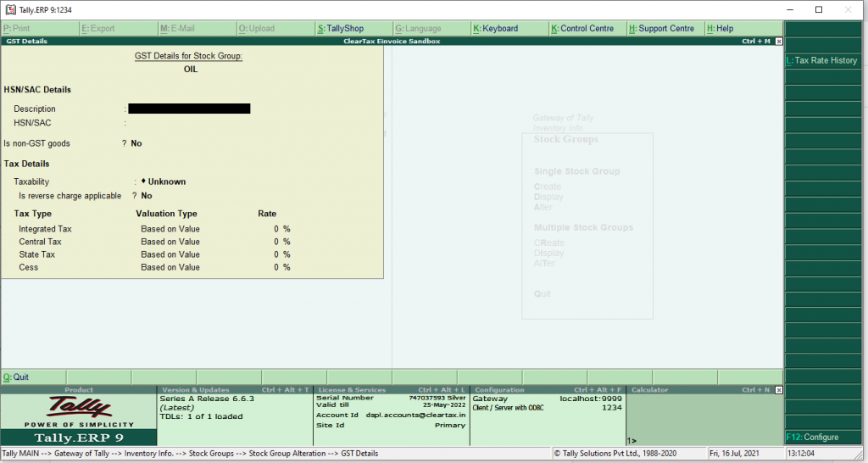The height and width of the screenshot is (463, 868).
Task: Toggle 'Is reverse charge applicable' No value
Action: (x=146, y=196)
